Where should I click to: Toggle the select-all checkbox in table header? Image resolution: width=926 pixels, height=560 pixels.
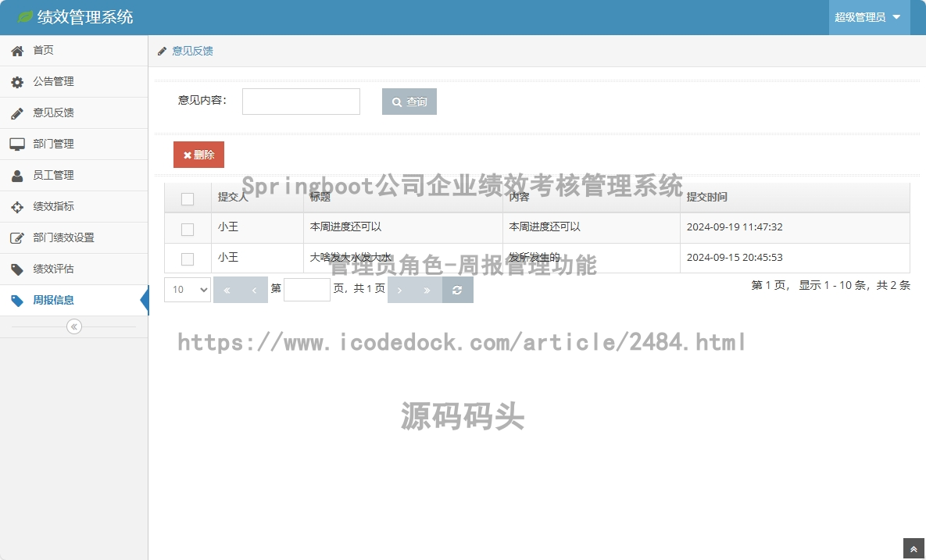(x=188, y=198)
